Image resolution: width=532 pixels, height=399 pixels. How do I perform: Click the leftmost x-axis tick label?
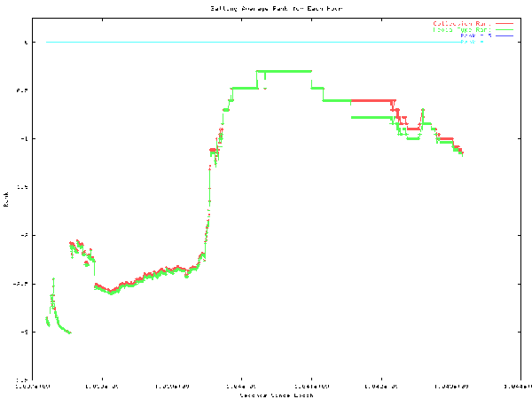[x=35, y=387]
